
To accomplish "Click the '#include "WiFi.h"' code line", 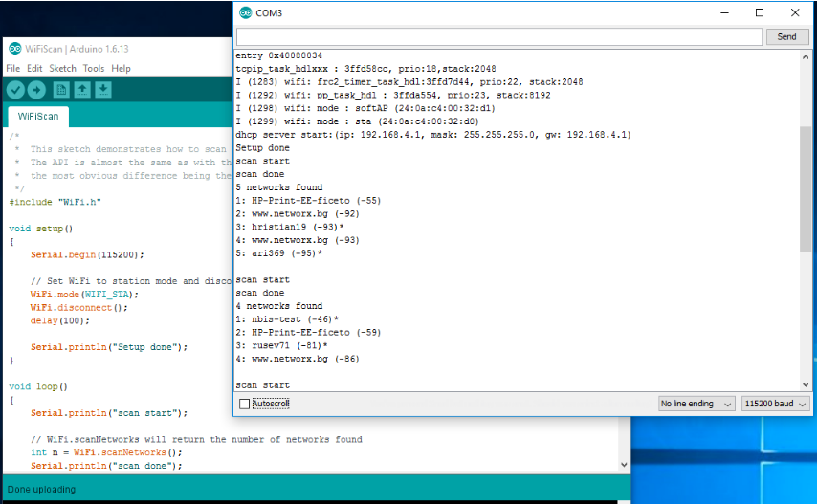I will pos(55,202).
